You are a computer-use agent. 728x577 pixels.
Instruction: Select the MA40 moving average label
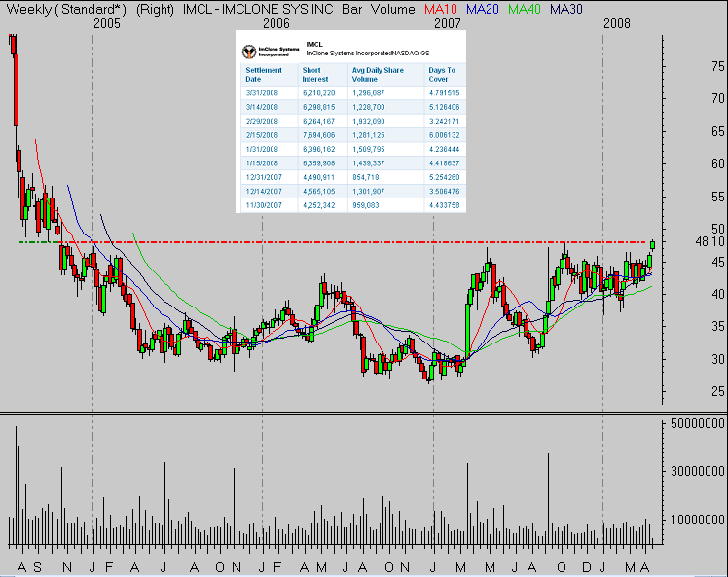coord(525,9)
